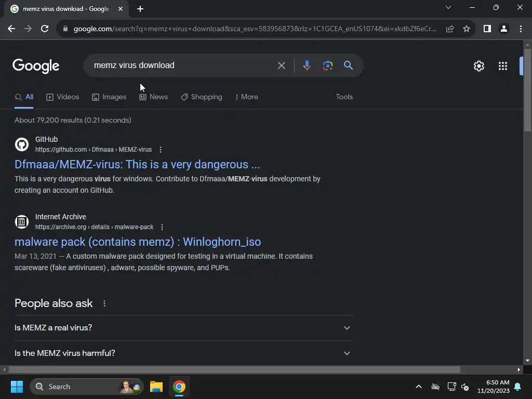Open Google quick settings gear

pos(478,66)
